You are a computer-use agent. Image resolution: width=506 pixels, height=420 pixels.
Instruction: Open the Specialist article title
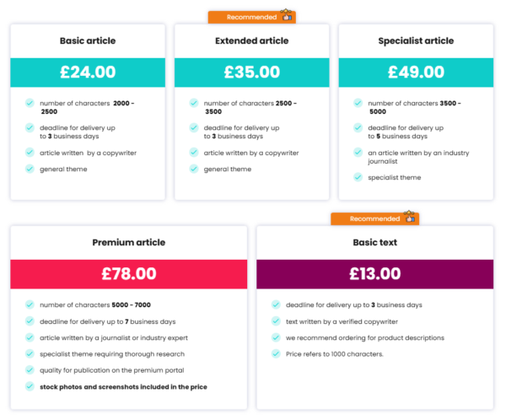(416, 40)
